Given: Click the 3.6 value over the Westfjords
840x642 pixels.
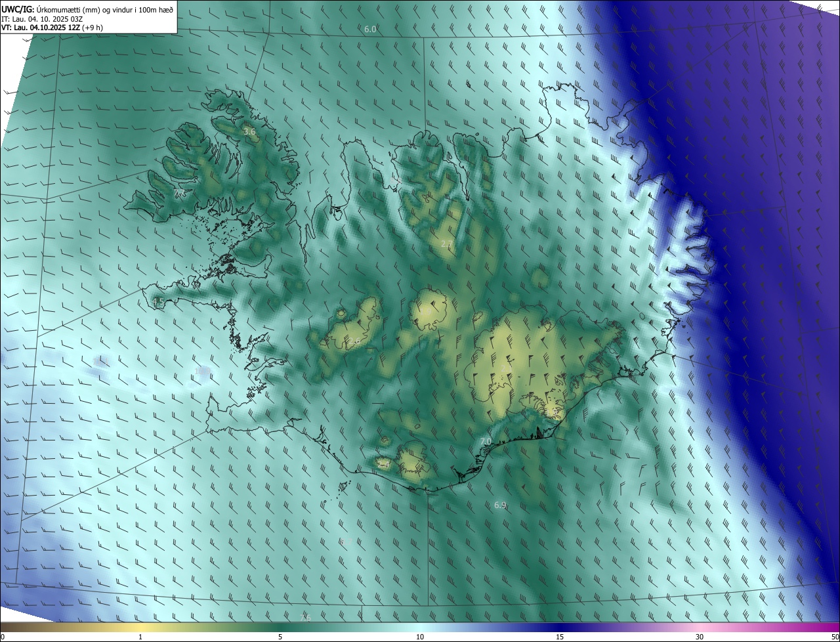Looking at the screenshot, I should (249, 132).
